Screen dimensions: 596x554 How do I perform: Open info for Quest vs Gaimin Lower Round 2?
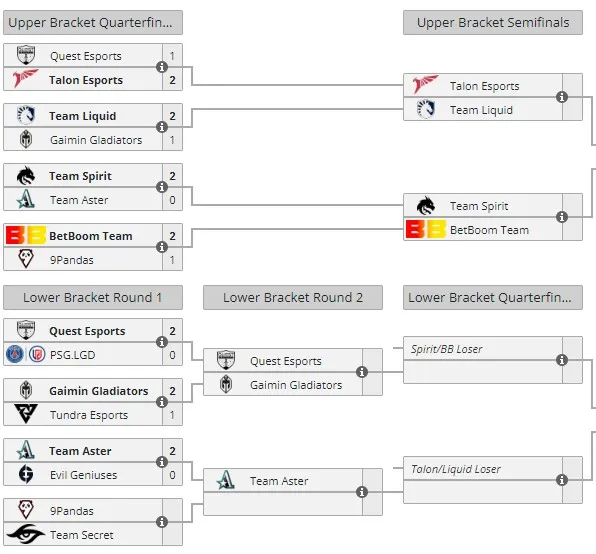pos(362,372)
